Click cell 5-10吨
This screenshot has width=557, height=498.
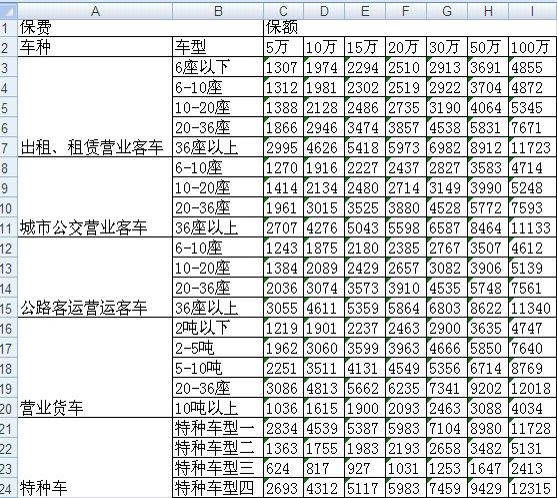pos(218,368)
